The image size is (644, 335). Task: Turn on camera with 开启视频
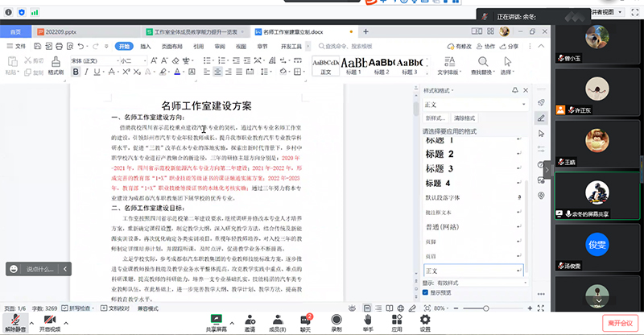(50, 321)
